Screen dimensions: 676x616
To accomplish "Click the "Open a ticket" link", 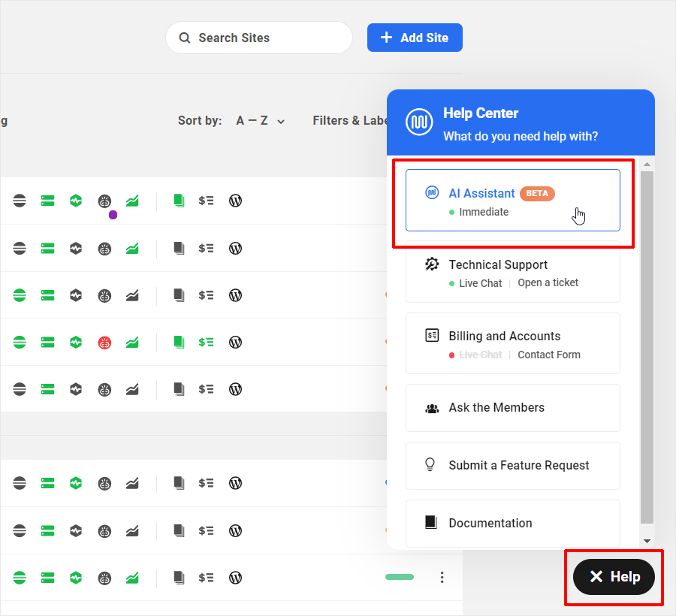I will tap(548, 283).
